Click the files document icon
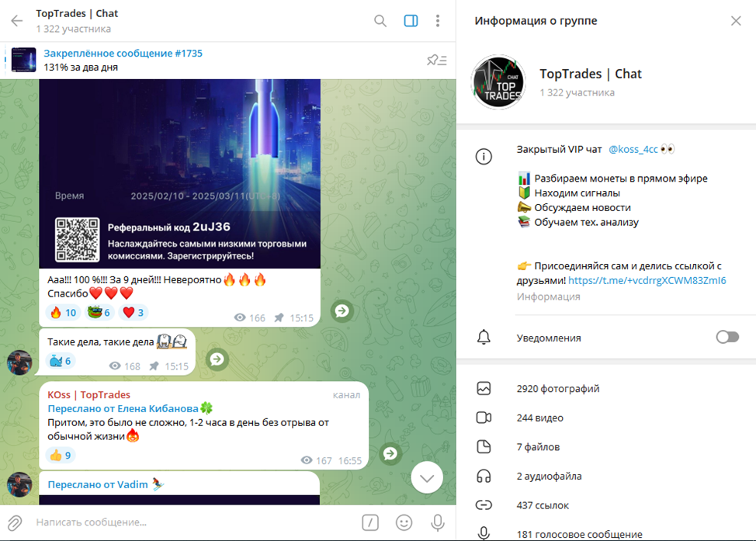 point(484,447)
